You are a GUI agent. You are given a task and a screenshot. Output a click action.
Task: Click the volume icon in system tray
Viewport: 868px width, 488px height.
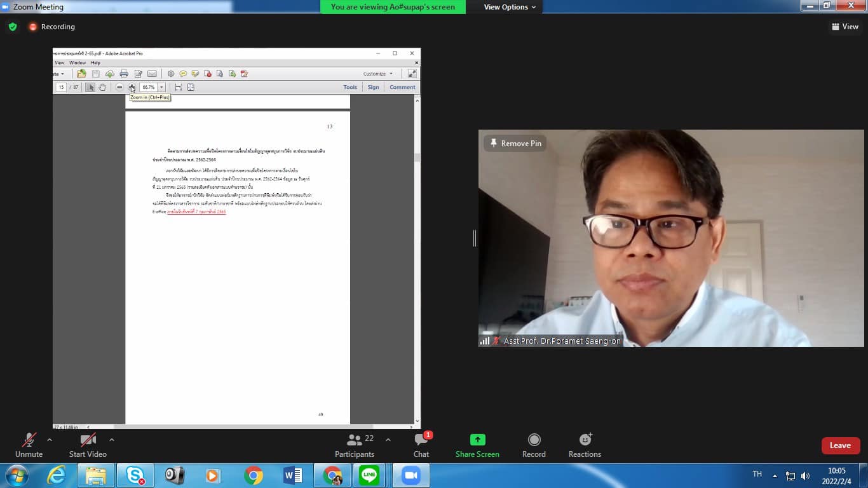[x=805, y=476]
